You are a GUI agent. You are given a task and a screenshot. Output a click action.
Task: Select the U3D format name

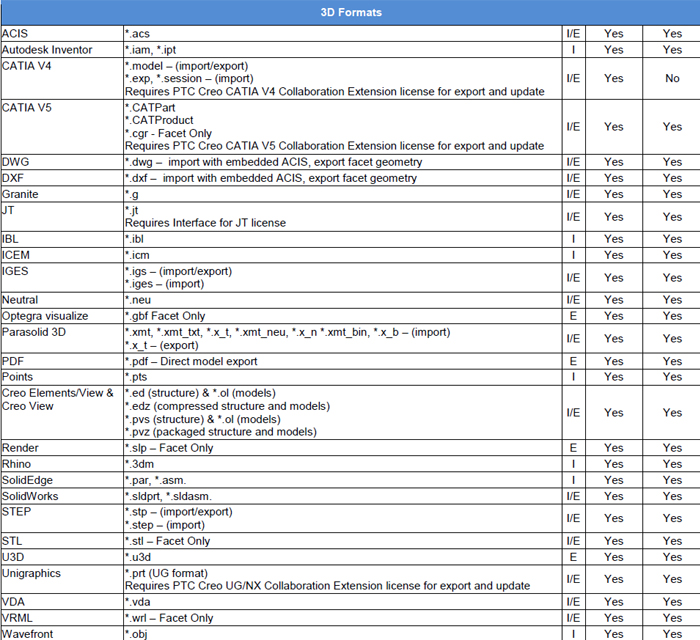pyautogui.click(x=13, y=557)
